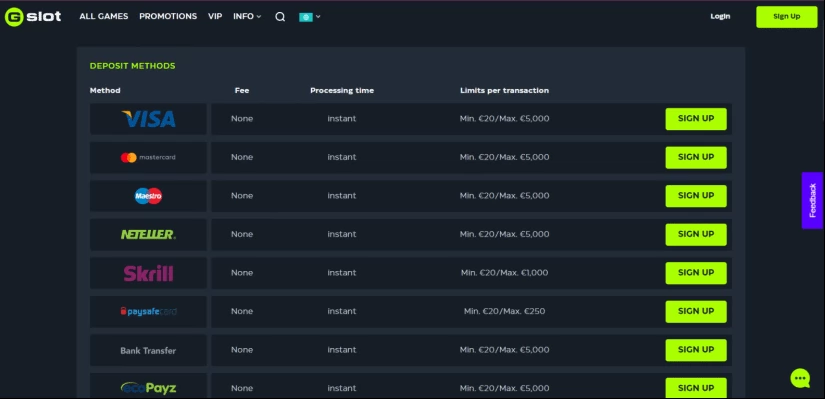
Task: Click the G slot logo
Action: pyautogui.click(x=33, y=17)
